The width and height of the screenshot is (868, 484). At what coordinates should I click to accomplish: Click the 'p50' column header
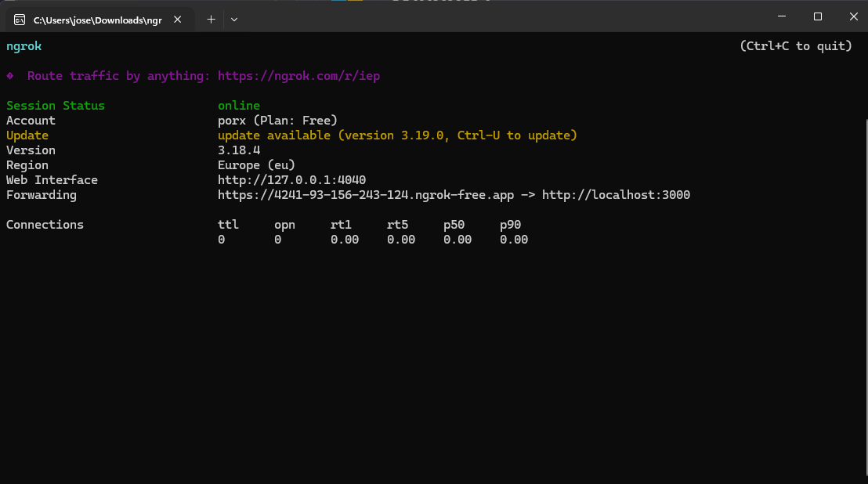[454, 225]
